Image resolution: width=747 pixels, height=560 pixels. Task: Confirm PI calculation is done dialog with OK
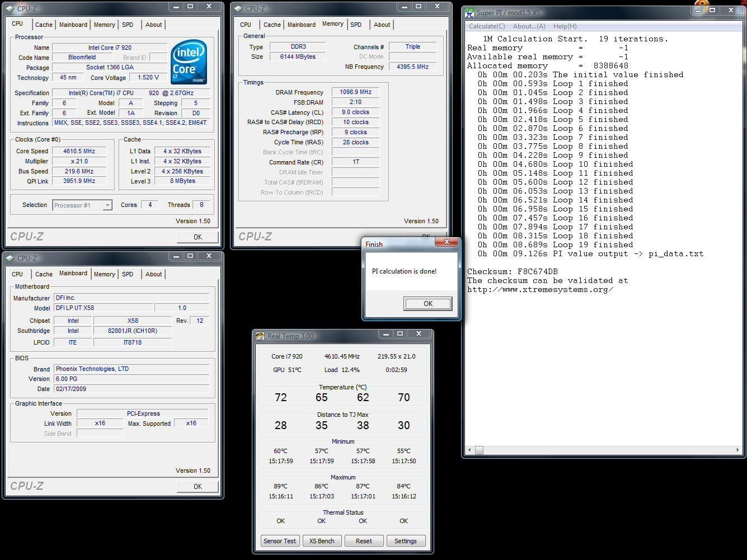click(x=427, y=304)
